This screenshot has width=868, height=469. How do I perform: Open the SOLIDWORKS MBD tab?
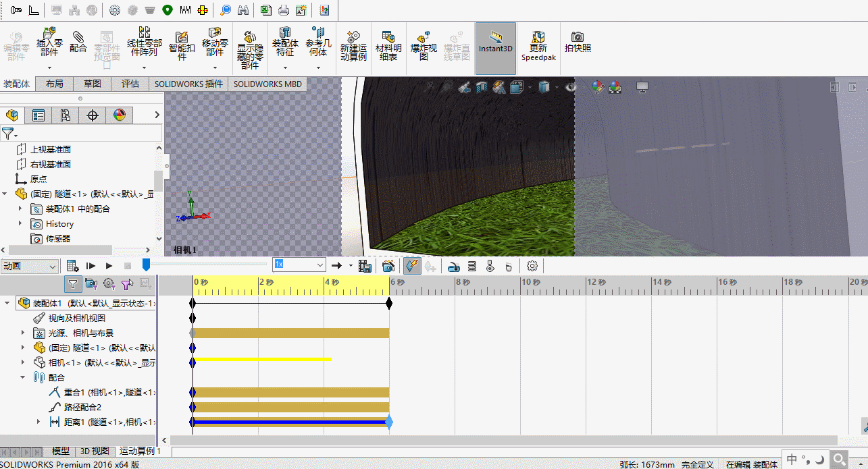[267, 84]
